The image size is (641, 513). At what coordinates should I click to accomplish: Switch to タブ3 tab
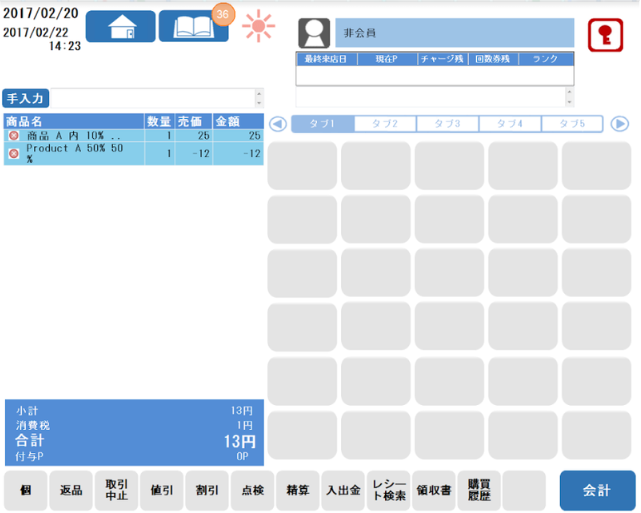(447, 124)
